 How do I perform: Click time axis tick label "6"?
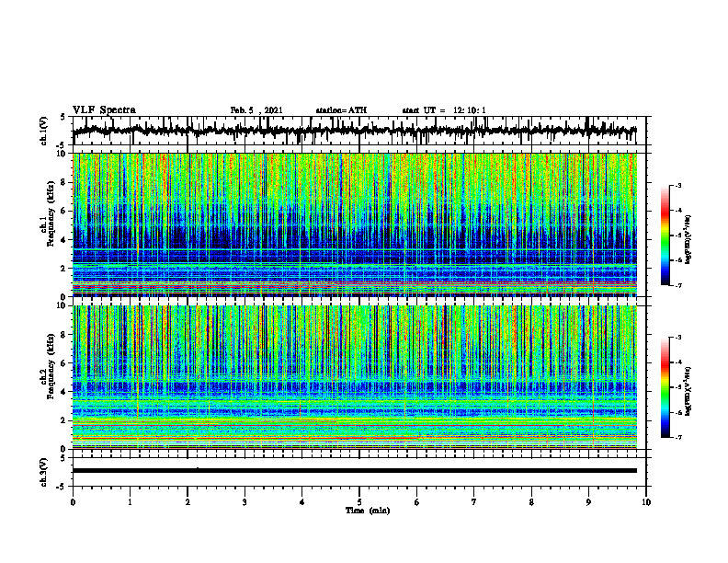(x=417, y=502)
